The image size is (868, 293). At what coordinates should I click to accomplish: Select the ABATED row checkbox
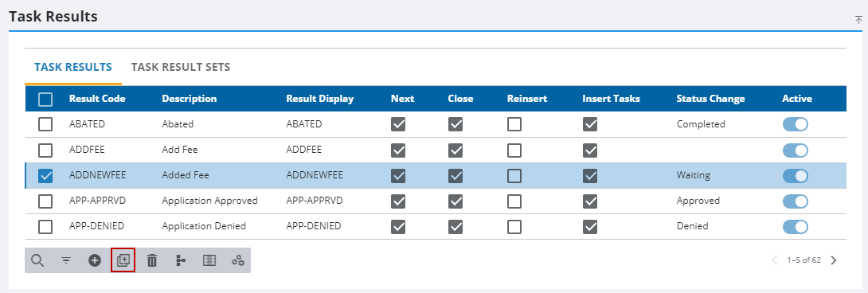coord(45,124)
